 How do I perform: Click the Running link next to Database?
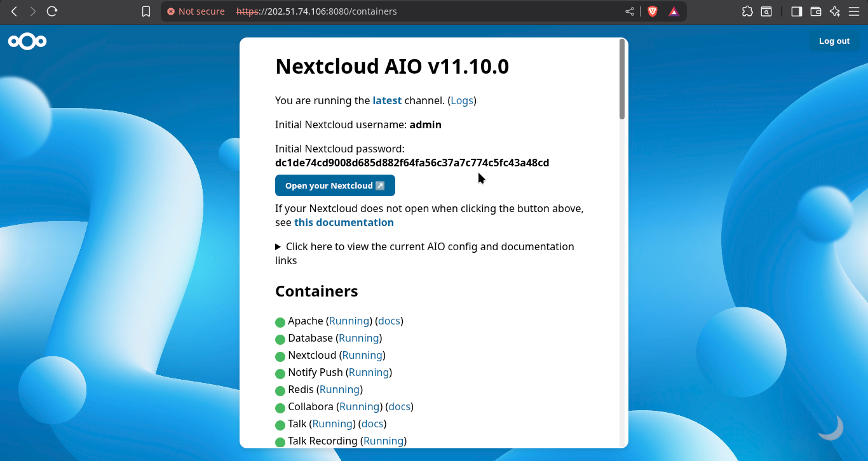pyautogui.click(x=358, y=338)
